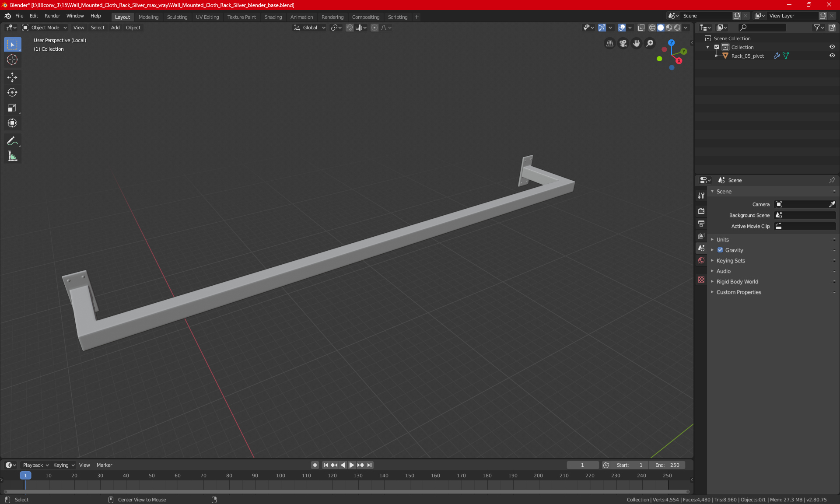Play the animation forward

[351, 465]
